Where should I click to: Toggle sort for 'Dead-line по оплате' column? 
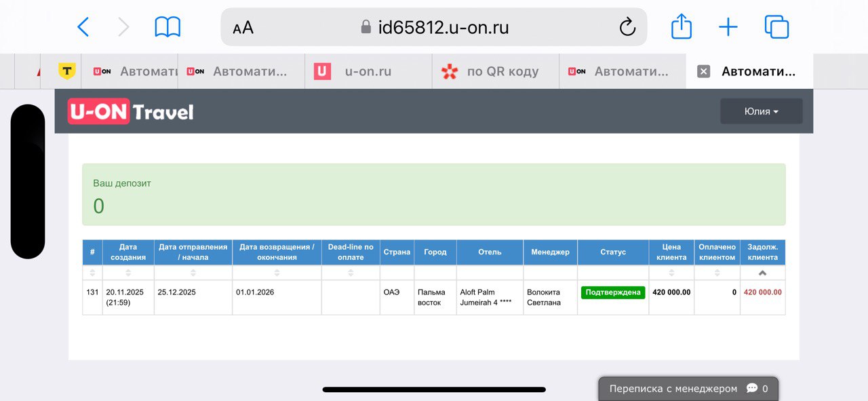pyautogui.click(x=351, y=273)
